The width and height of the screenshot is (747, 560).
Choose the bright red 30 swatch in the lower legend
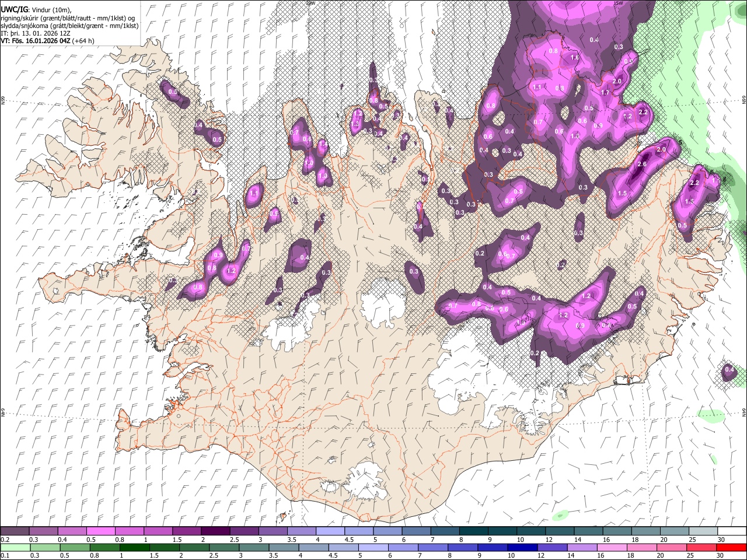731,548
